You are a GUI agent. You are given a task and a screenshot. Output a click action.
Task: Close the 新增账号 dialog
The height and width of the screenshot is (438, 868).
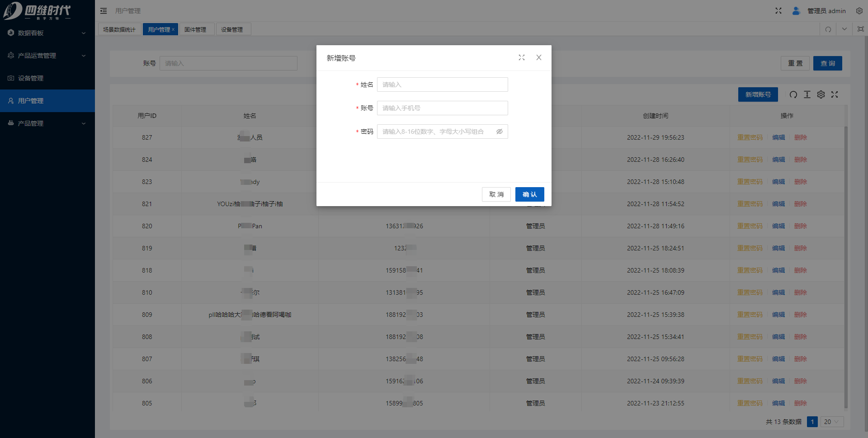pyautogui.click(x=538, y=57)
